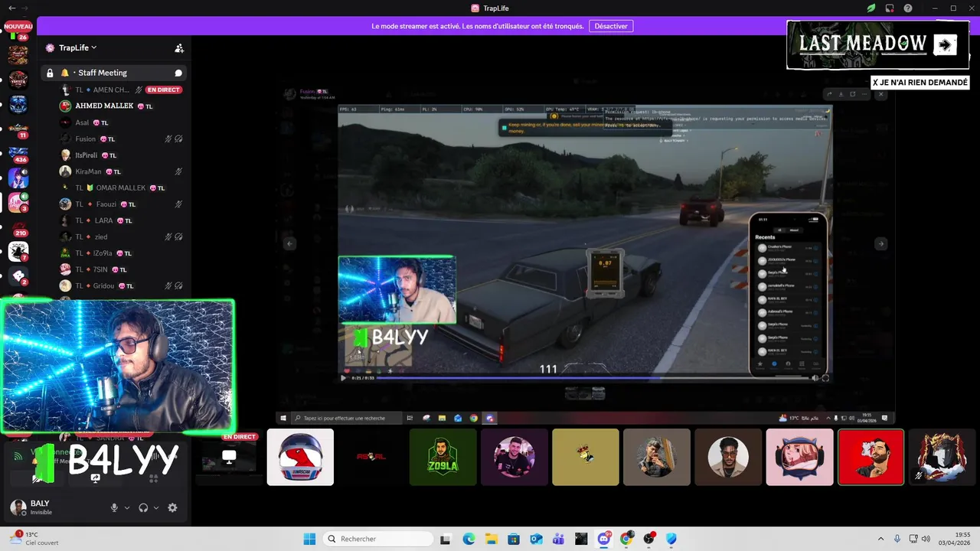Expand headphones output options chevron

156,507
